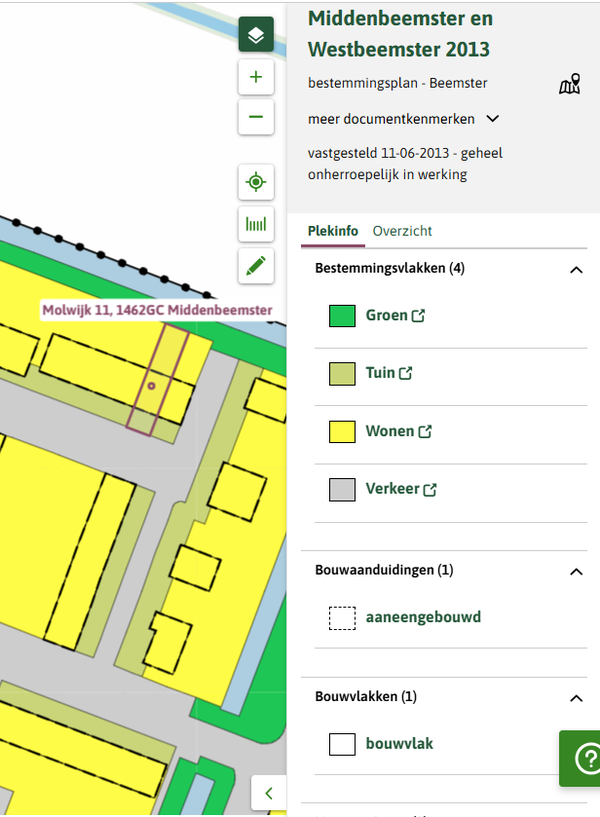This screenshot has width=600, height=817.
Task: Open the Wonen destination link
Action: click(x=398, y=432)
